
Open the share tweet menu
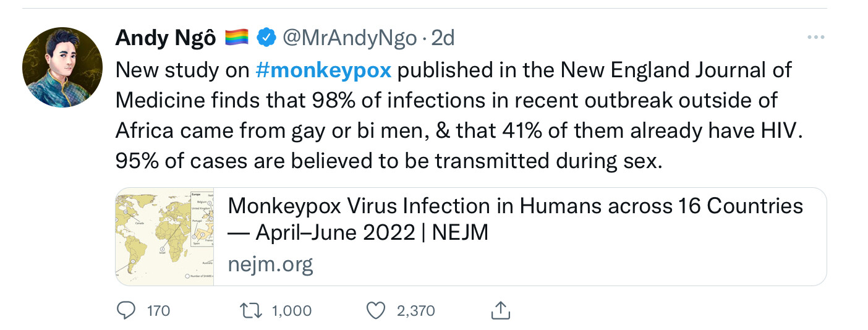(x=500, y=310)
